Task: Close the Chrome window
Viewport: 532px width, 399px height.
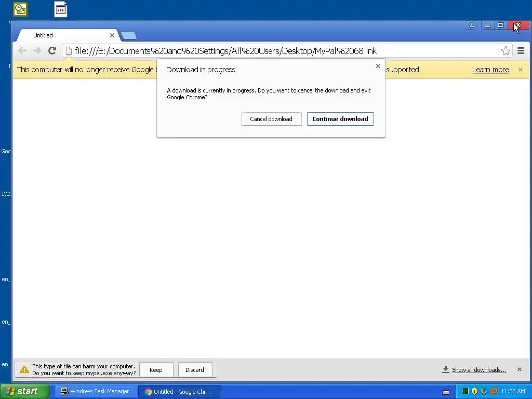Action: point(518,25)
